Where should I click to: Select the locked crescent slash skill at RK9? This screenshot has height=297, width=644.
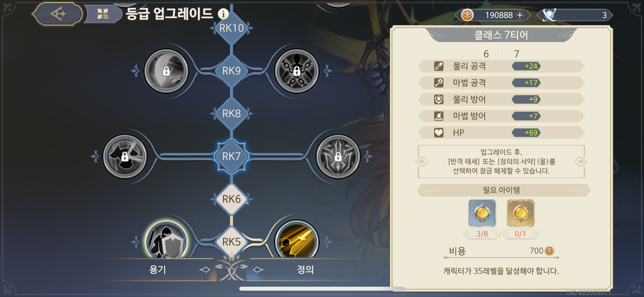pyautogui.click(x=166, y=71)
